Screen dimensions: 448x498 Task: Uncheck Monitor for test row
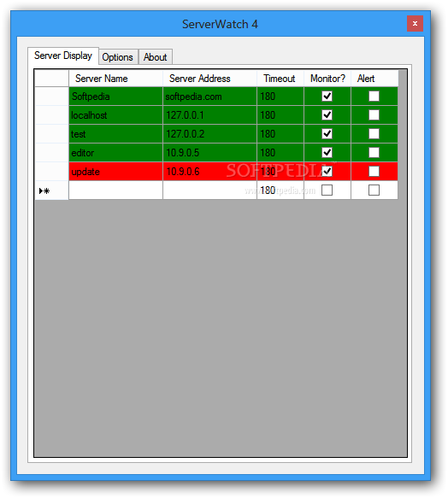(x=327, y=134)
